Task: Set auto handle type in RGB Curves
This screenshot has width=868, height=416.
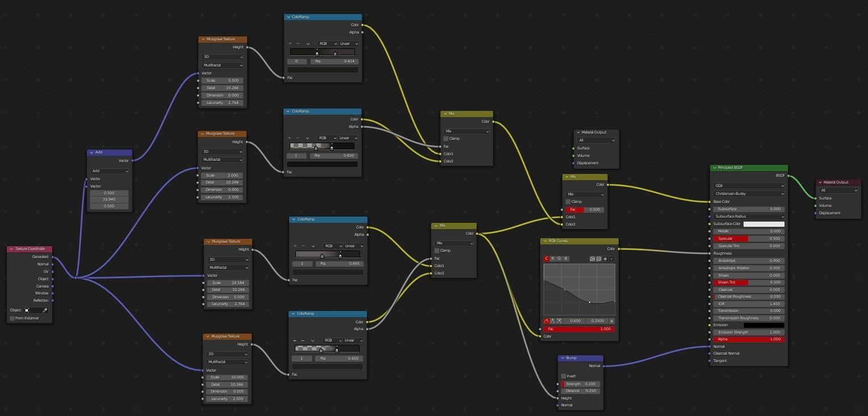Action: pos(546,321)
